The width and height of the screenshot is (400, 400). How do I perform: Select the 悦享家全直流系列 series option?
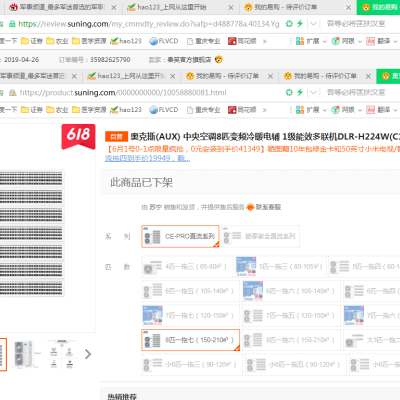tap(260, 236)
